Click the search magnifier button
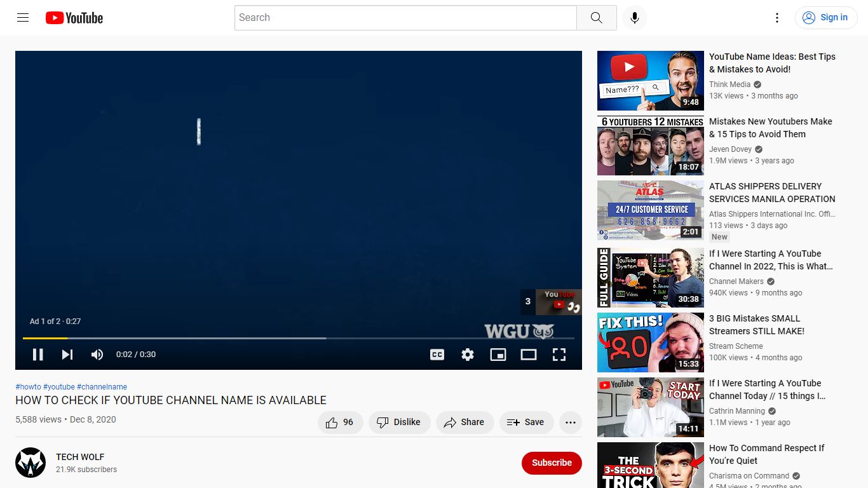The width and height of the screenshot is (868, 488). pos(596,18)
